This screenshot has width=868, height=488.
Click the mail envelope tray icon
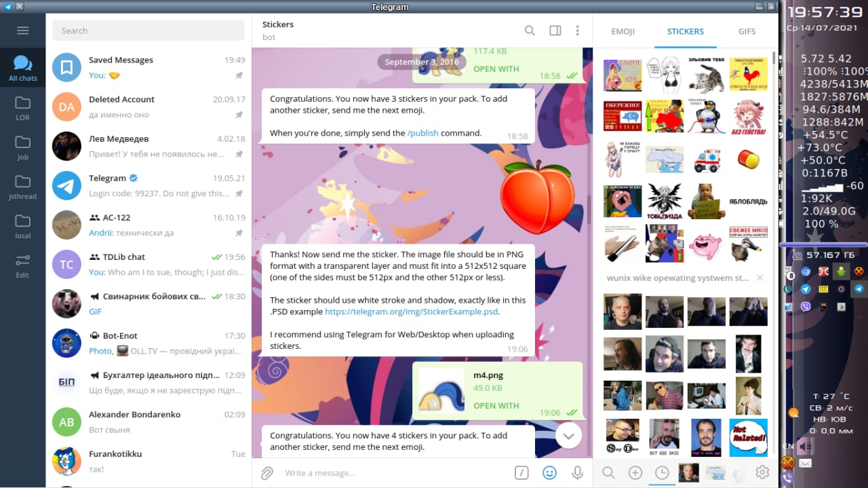[x=805, y=463]
